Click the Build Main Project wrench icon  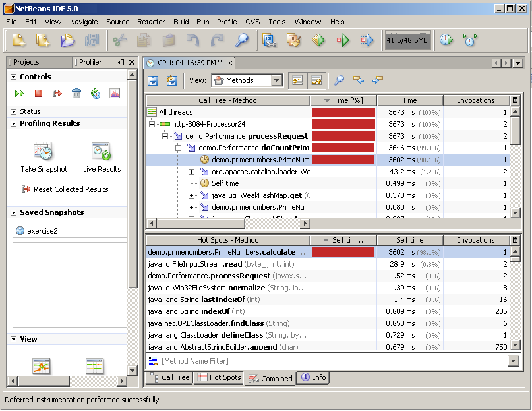(x=270, y=40)
